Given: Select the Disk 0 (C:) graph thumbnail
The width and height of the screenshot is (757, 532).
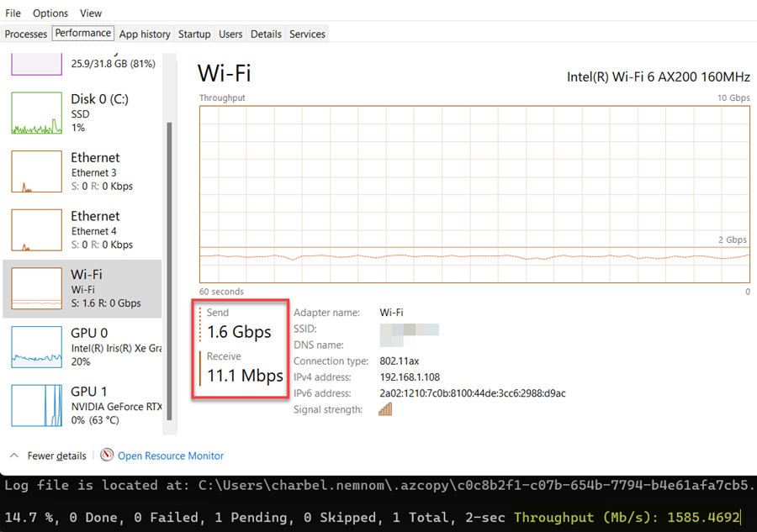Looking at the screenshot, I should [x=37, y=113].
